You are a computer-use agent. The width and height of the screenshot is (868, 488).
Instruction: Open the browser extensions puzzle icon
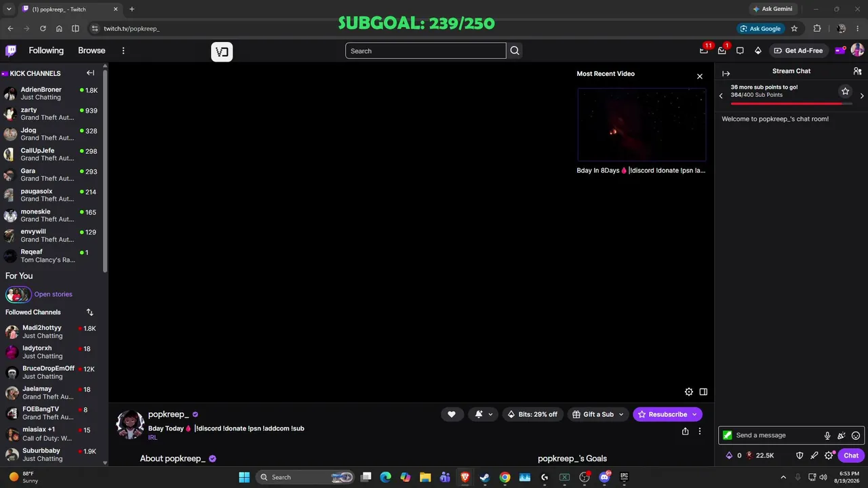point(817,28)
